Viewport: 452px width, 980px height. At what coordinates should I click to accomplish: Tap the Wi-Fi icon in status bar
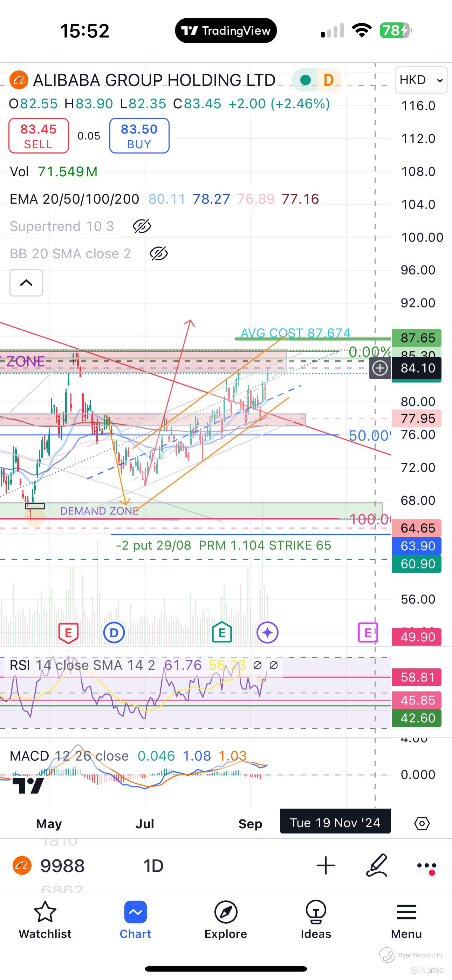362,30
